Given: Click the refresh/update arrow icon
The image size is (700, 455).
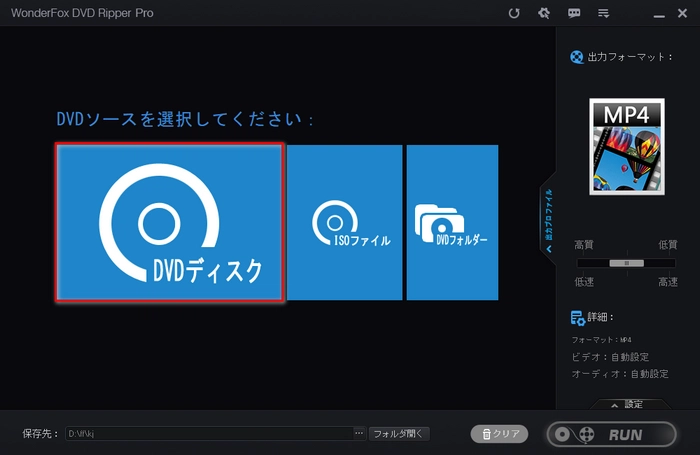Looking at the screenshot, I should (x=514, y=14).
